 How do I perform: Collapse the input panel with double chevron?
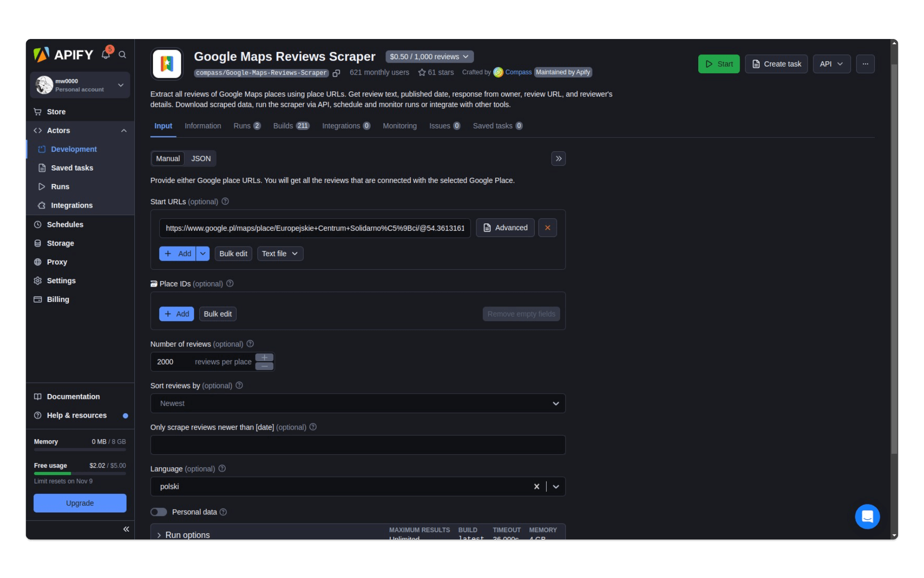click(x=558, y=158)
